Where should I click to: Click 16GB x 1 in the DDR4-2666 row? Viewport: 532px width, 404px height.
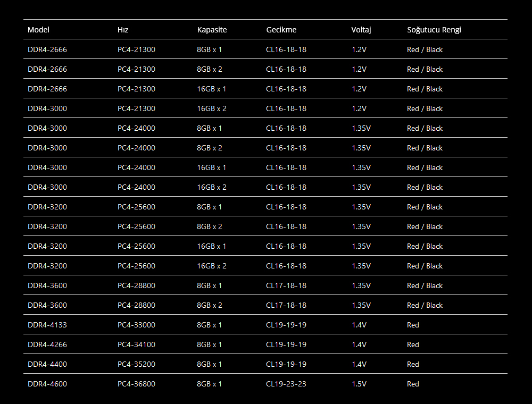[211, 89]
